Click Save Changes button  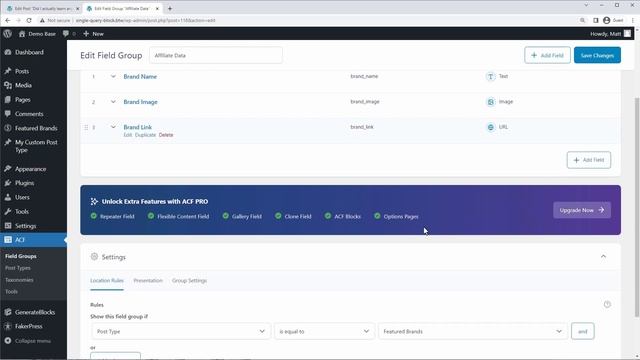597,55
